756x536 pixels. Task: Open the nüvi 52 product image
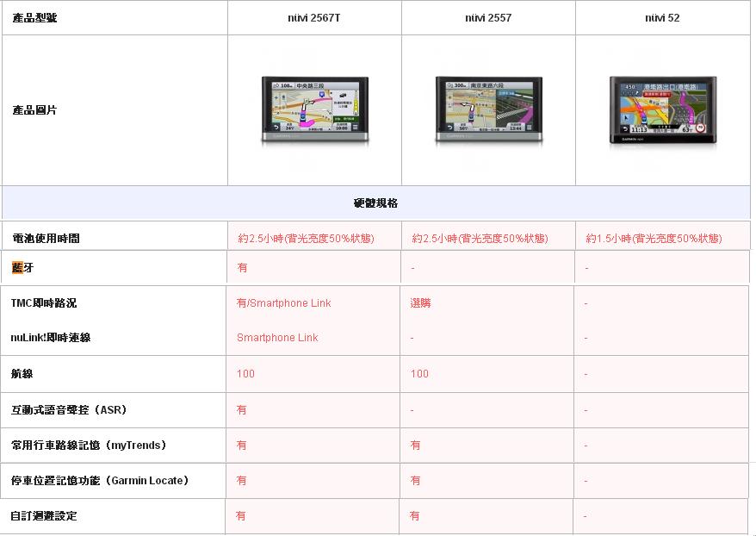663,110
